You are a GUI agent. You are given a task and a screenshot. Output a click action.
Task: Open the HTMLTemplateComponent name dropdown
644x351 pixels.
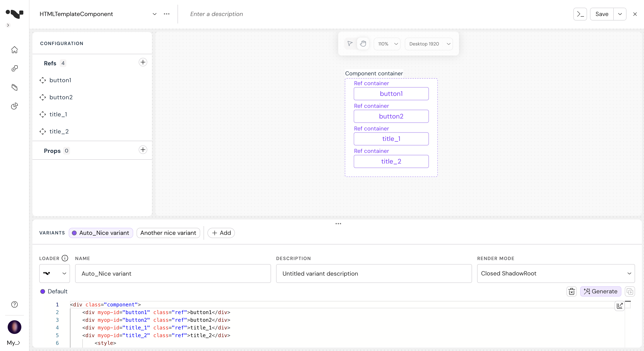click(x=154, y=14)
